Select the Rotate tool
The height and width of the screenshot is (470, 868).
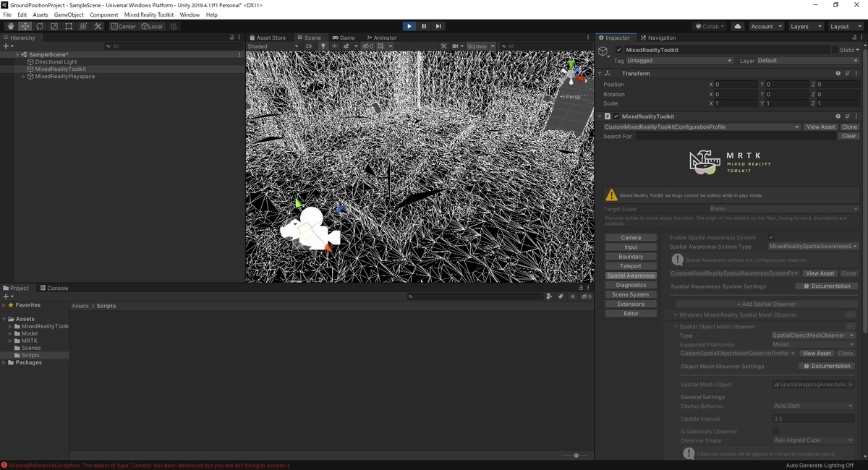(x=39, y=26)
